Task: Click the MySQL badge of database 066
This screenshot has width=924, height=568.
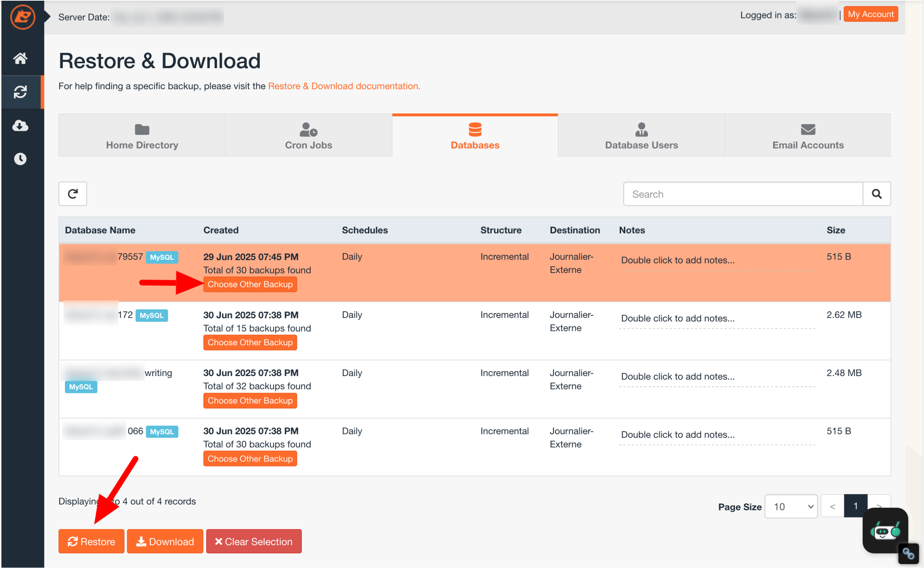Action: click(x=162, y=432)
